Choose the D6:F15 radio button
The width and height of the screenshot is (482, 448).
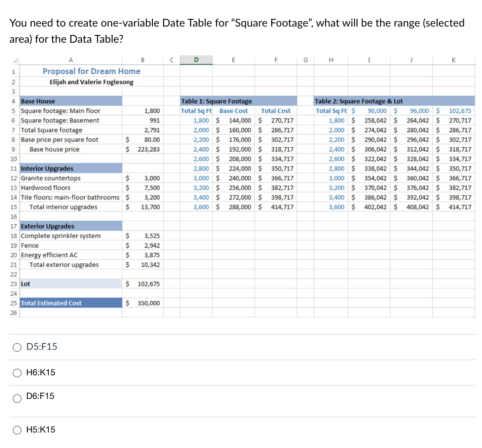(17, 398)
